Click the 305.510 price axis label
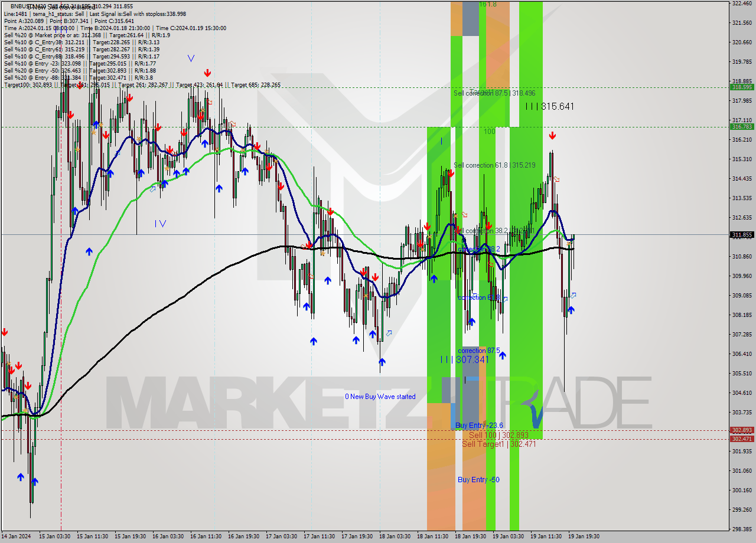This screenshot has width=756, height=543. coord(742,374)
